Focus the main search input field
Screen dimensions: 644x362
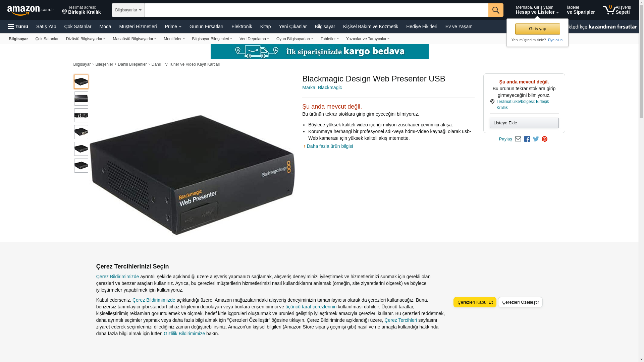(316, 10)
